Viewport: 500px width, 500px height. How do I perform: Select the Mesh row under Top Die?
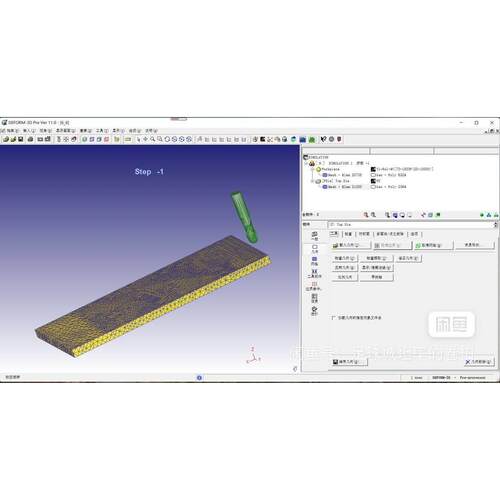pos(342,187)
